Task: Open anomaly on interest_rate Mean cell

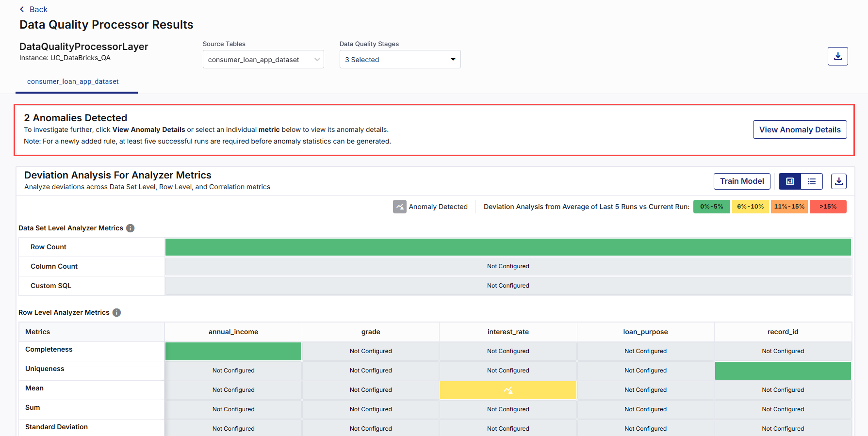Action: (508, 390)
